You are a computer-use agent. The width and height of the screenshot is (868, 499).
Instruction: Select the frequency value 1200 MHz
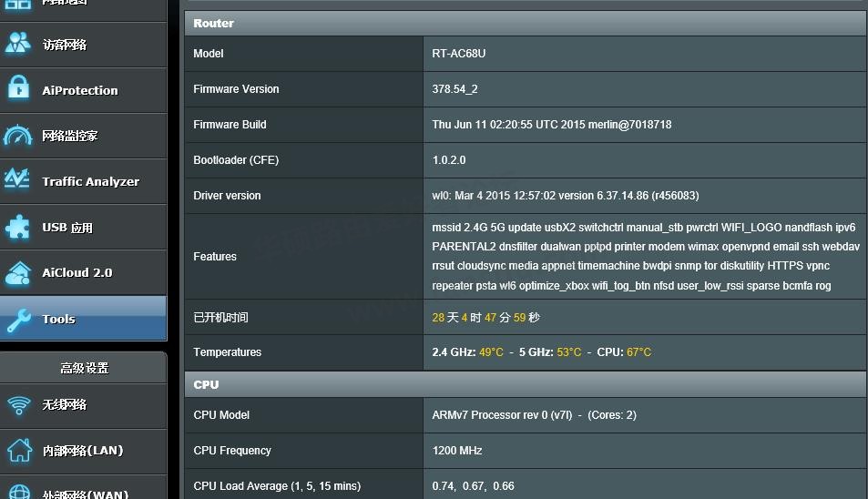[456, 451]
